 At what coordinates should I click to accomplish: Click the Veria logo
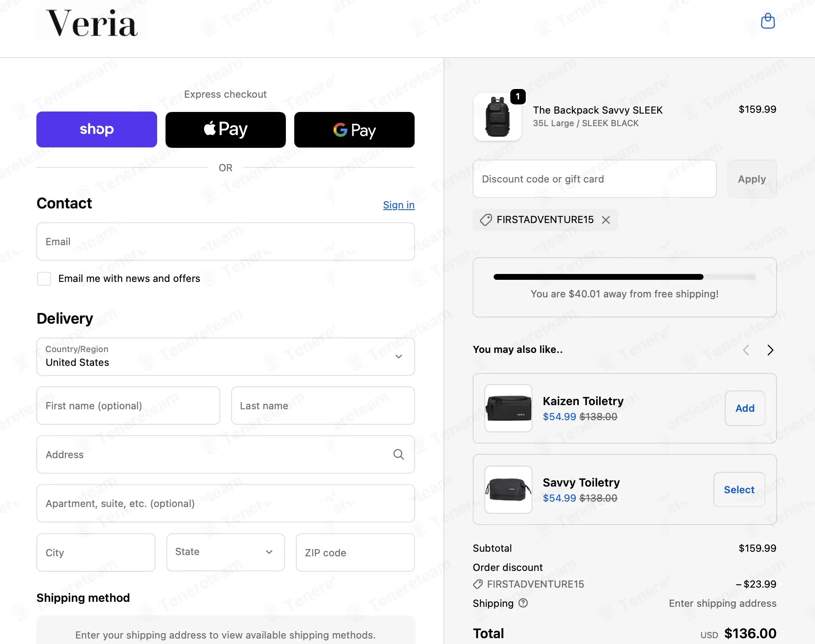[92, 23]
